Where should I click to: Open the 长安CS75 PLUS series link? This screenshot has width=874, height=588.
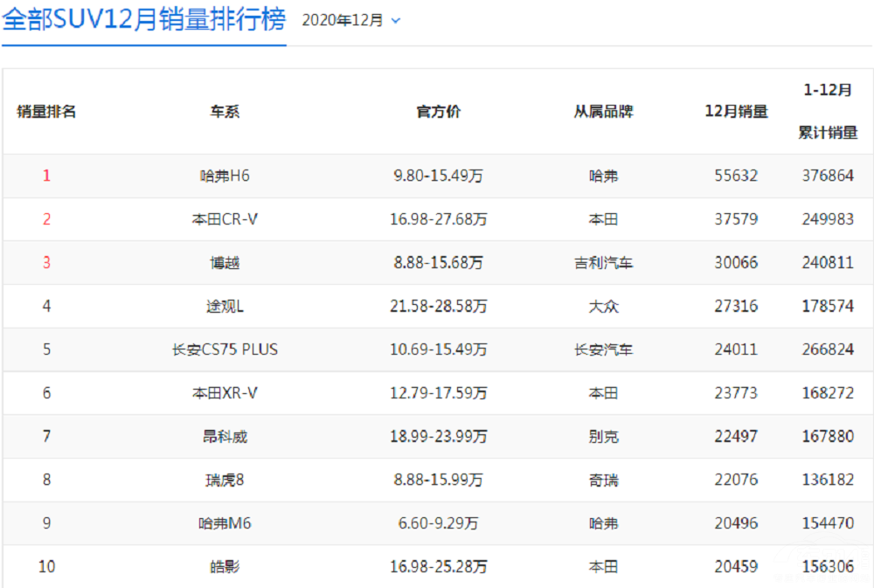[225, 349]
